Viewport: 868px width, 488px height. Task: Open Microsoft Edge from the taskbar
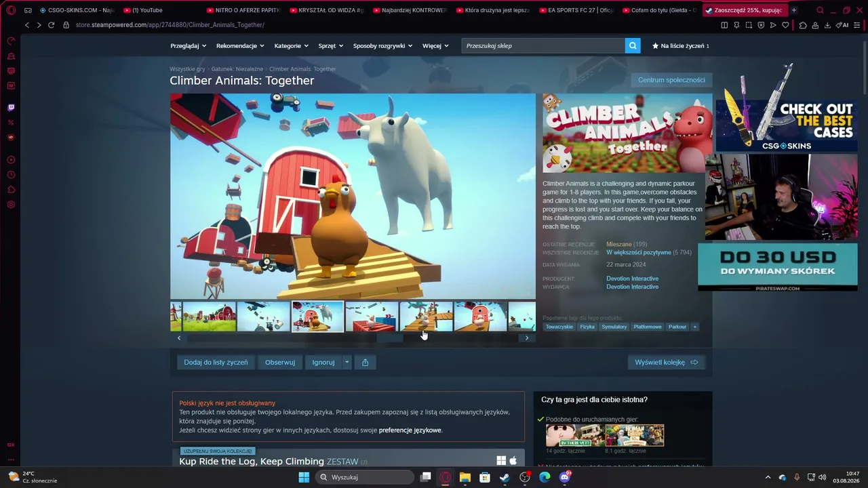(545, 477)
